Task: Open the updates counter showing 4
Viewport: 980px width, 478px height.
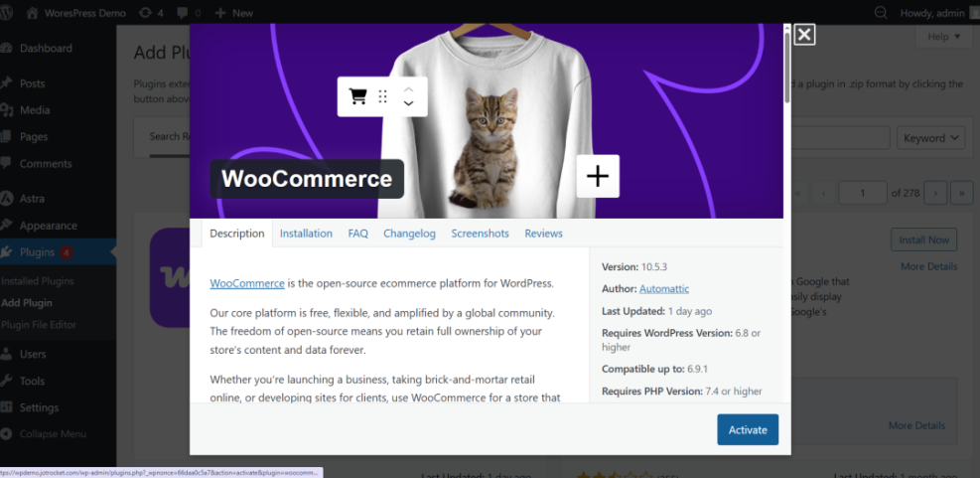Action: (x=152, y=13)
